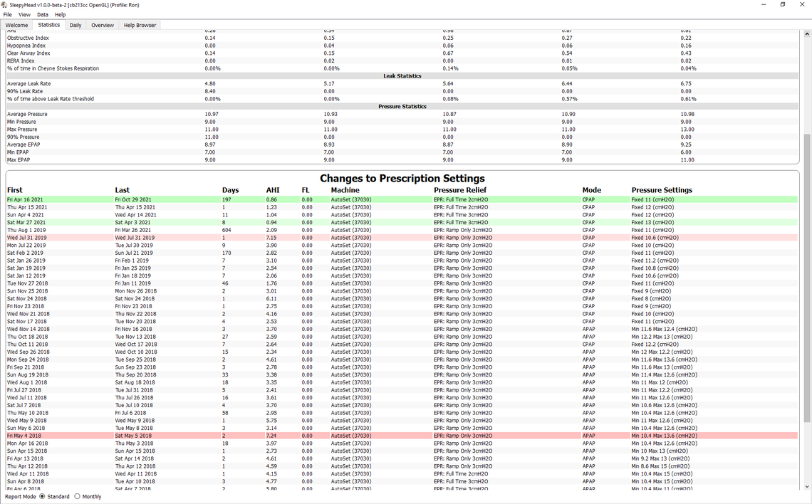
Task: Click the 'Fri Oct 29 2021' last date
Action: pos(133,199)
